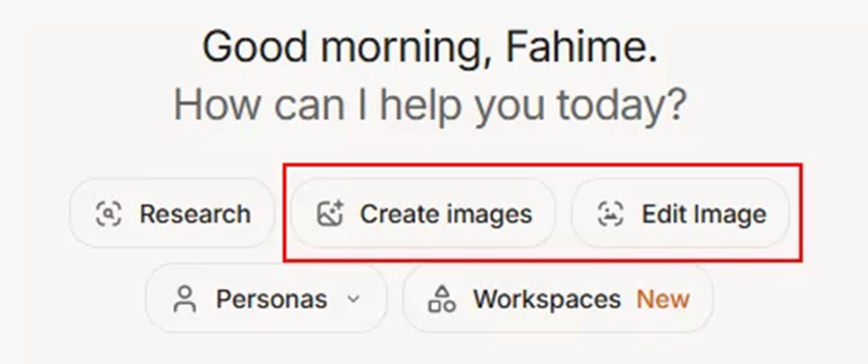Open the Workspaces feature
Viewport: 868px width, 364px height.
[558, 299]
